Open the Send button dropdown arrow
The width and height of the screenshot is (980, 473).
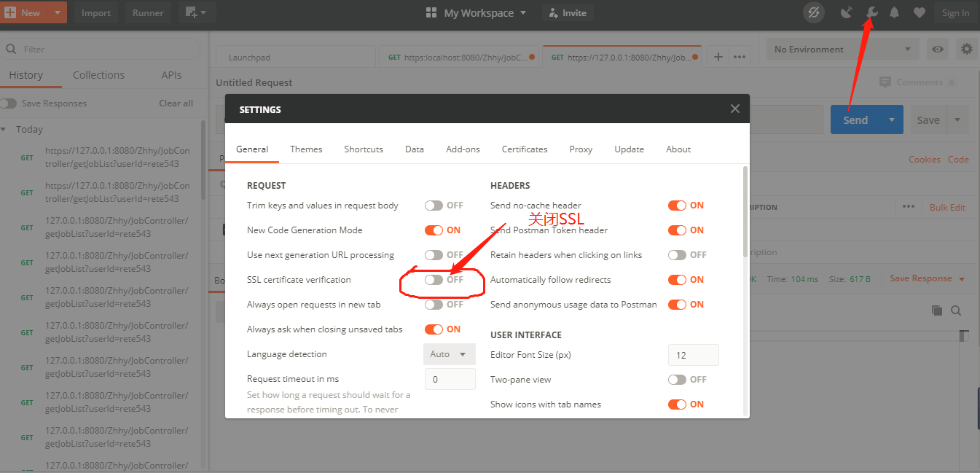892,120
